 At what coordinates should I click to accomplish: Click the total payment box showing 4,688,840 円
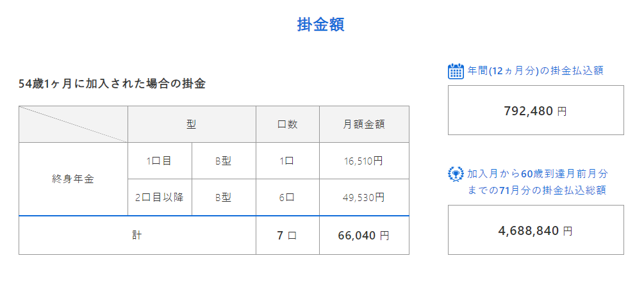(536, 230)
